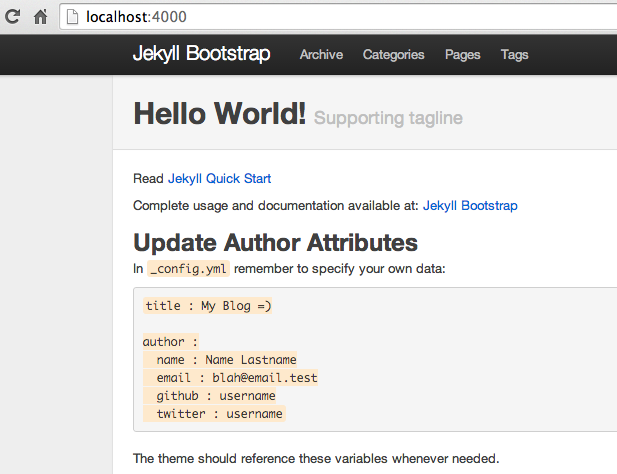
Task: Click the 'title : My Blog =)' code line
Action: 208,306
